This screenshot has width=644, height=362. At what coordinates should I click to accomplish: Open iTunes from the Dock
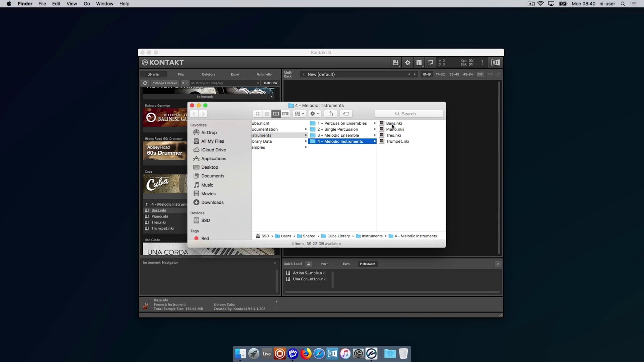(x=345, y=354)
